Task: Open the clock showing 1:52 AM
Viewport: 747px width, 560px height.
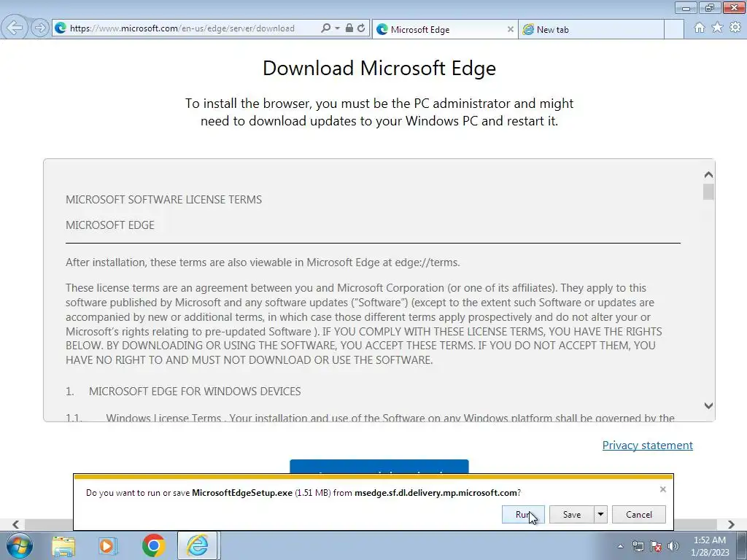Action: click(x=711, y=546)
